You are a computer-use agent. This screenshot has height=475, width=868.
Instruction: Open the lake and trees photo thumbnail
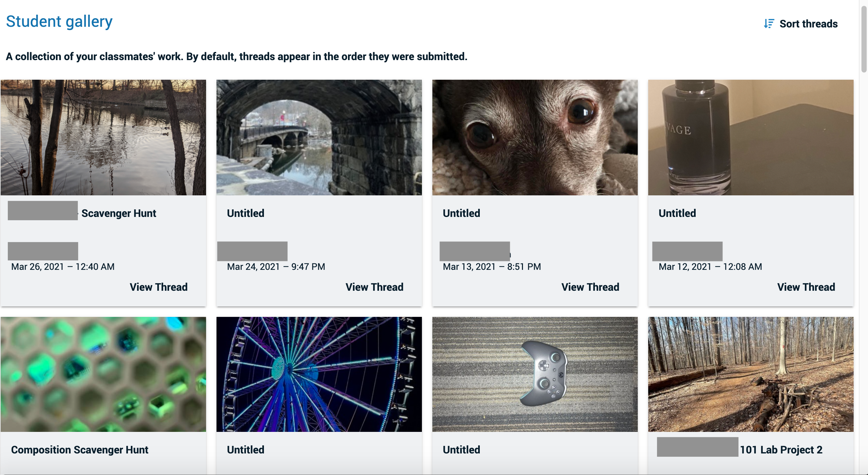click(103, 137)
